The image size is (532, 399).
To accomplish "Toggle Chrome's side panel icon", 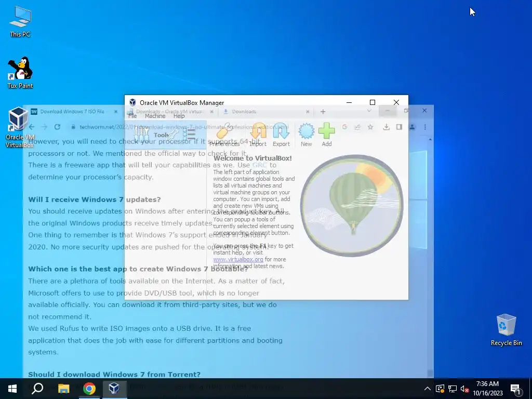I will 399,127.
